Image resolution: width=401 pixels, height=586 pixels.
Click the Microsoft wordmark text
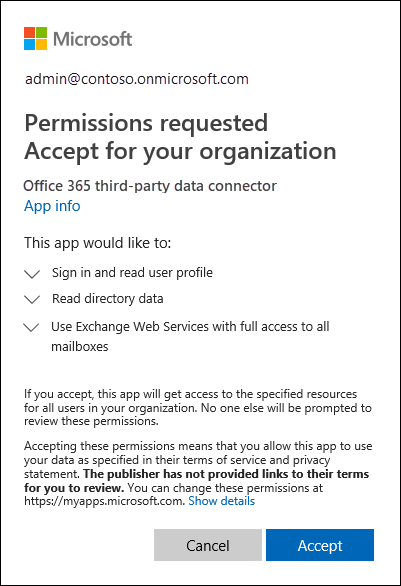click(92, 39)
